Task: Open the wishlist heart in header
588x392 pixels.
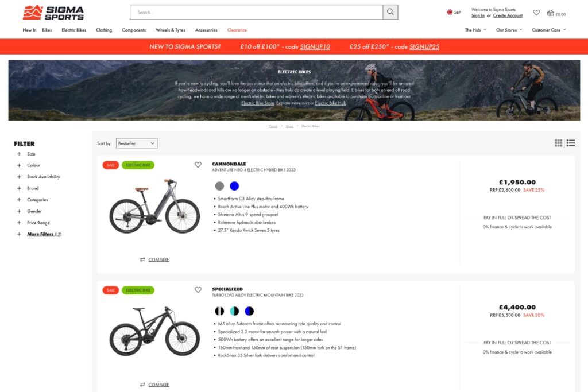Action: pyautogui.click(x=536, y=13)
